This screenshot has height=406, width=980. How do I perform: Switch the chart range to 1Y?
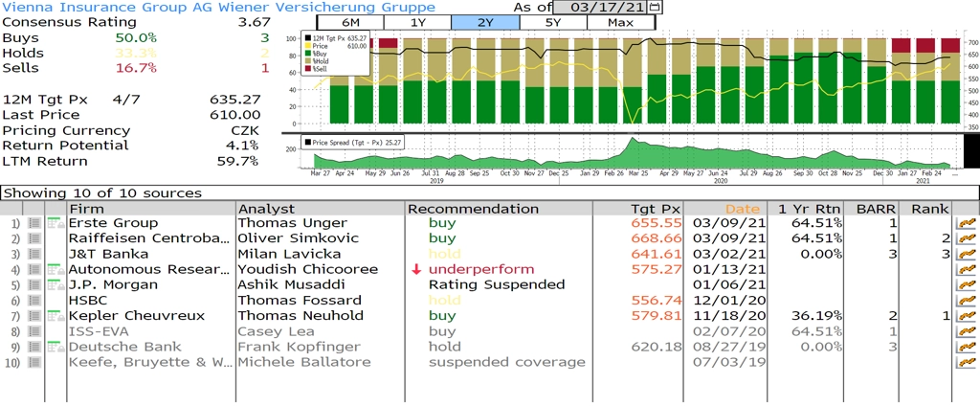417,23
